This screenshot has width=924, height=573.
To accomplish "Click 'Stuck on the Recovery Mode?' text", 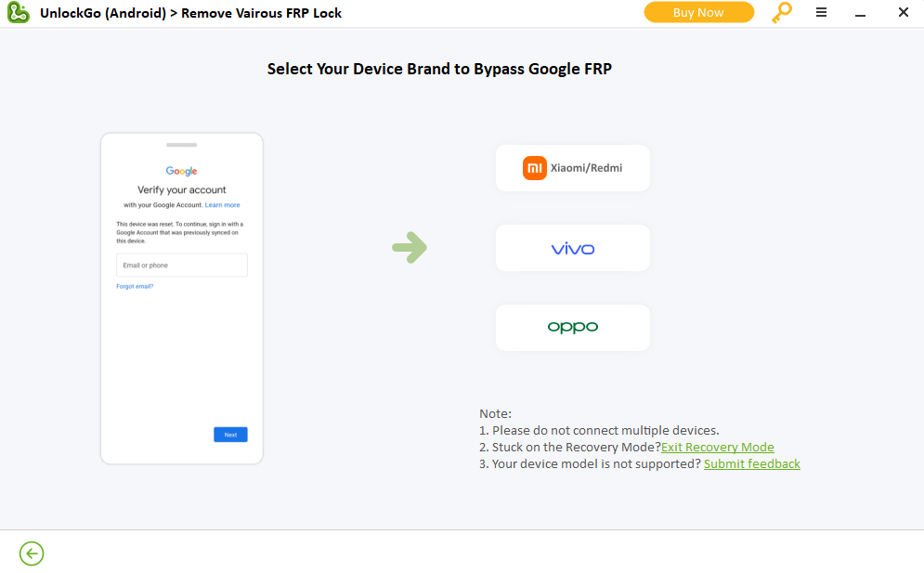I will [x=570, y=447].
